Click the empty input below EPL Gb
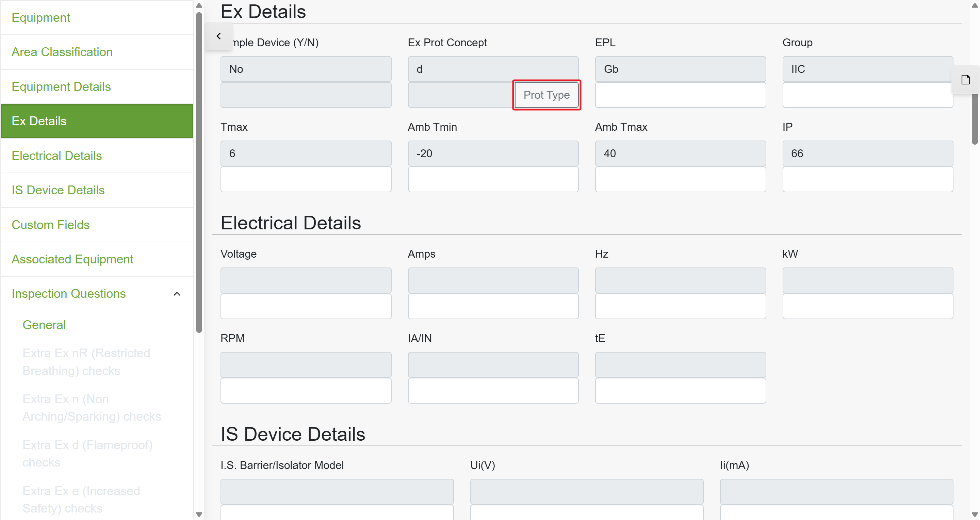 [680, 95]
